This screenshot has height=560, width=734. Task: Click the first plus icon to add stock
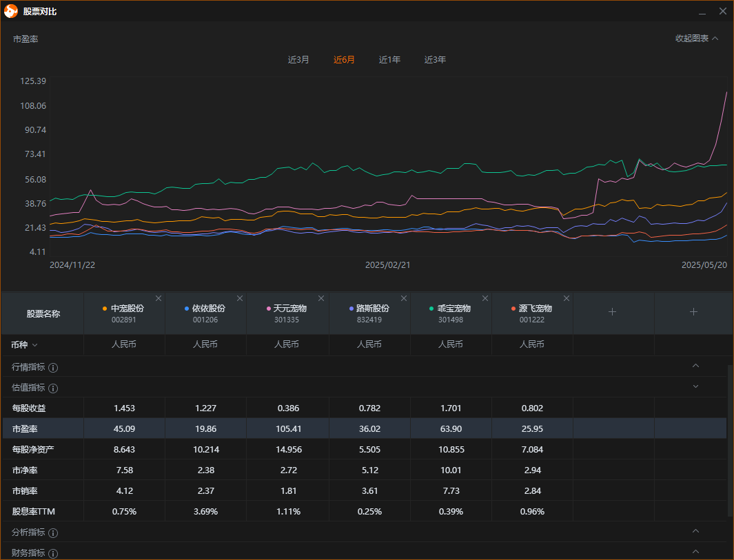click(x=612, y=312)
